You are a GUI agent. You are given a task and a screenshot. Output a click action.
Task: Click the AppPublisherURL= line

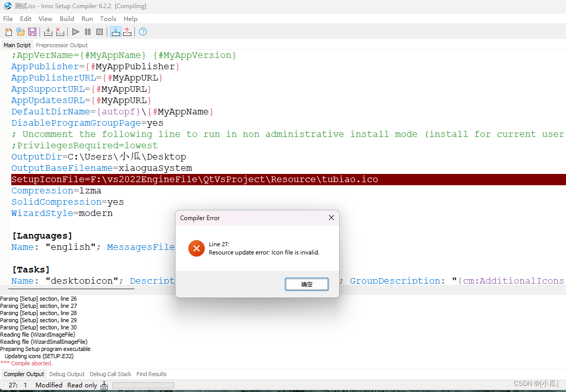87,78
